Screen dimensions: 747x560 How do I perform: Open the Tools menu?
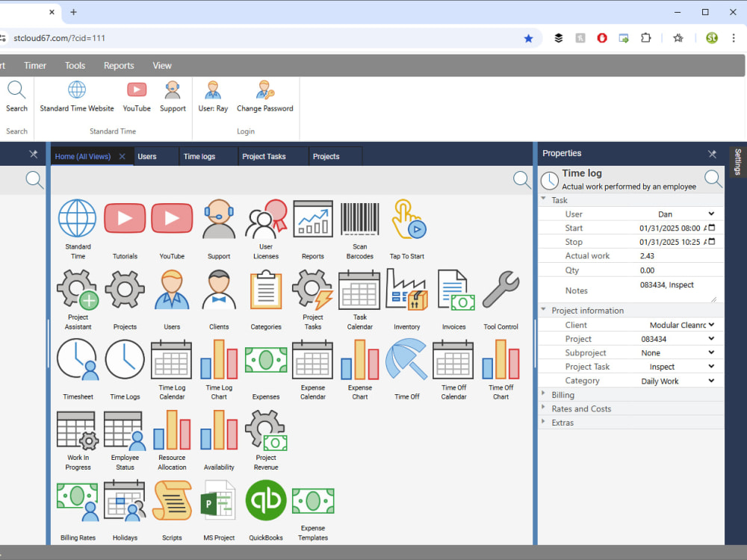pos(75,66)
